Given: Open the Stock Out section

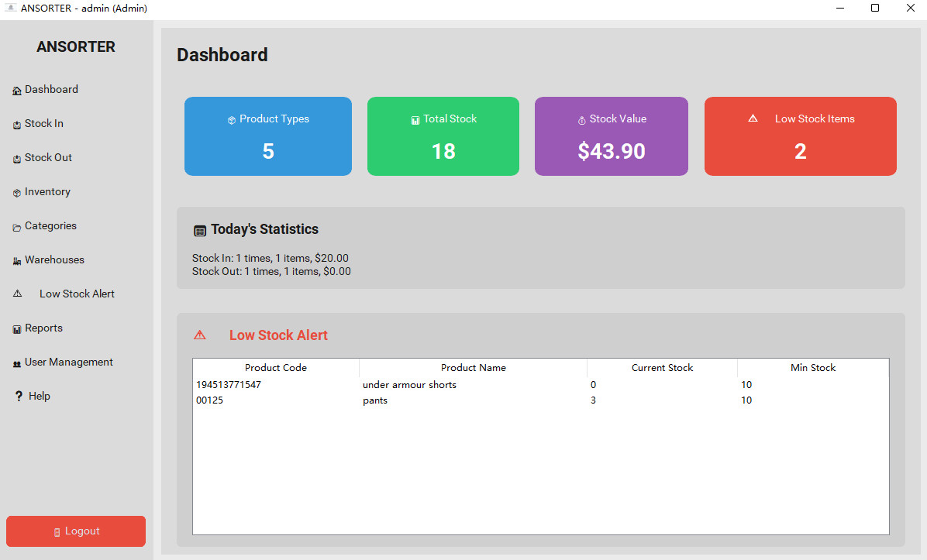Looking at the screenshot, I should click(76, 158).
